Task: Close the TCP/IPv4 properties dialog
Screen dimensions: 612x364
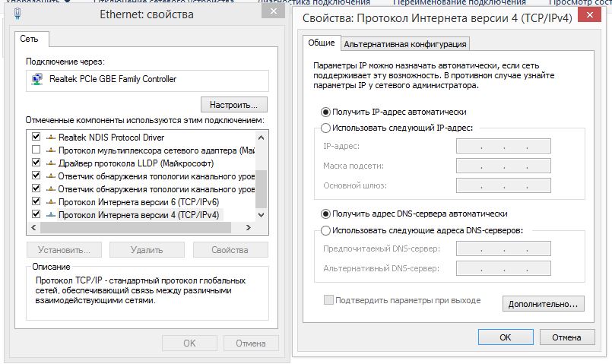Action: point(589,15)
